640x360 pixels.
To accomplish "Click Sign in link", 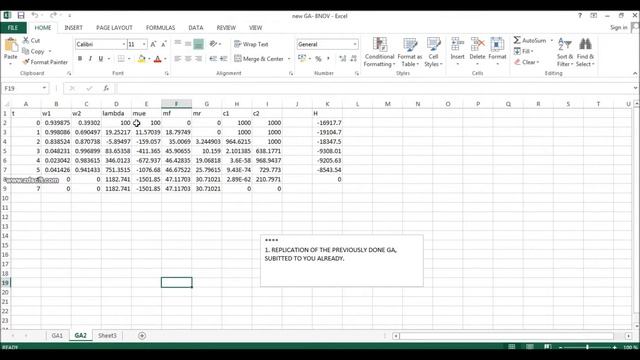I will point(619,27).
